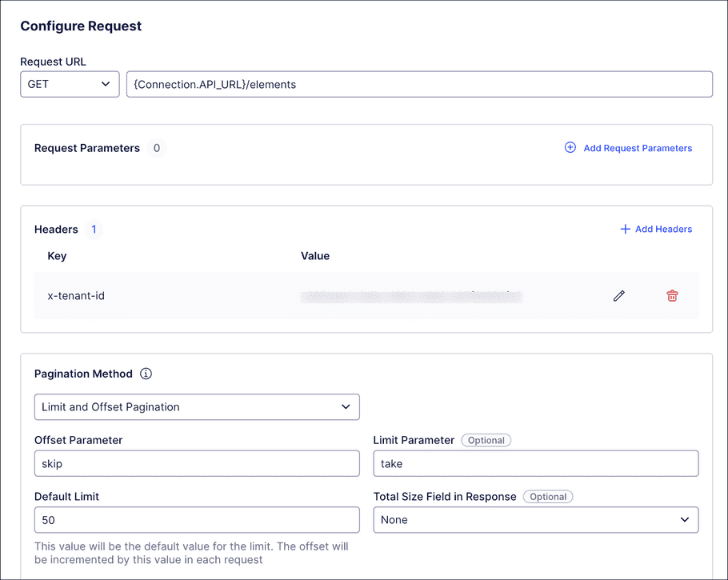Click the pencil edit icon for x-tenant-id

[x=618, y=296]
